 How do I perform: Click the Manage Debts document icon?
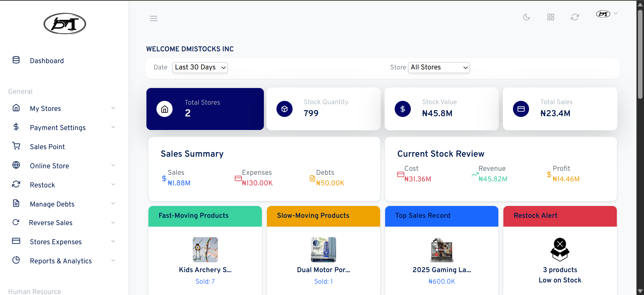pyautogui.click(x=16, y=203)
